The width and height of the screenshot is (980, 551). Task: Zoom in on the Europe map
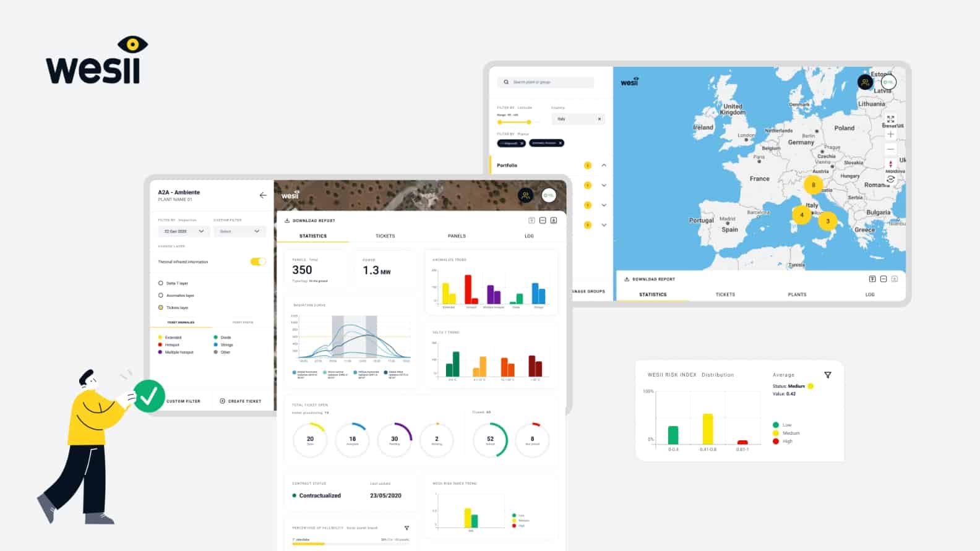891,134
